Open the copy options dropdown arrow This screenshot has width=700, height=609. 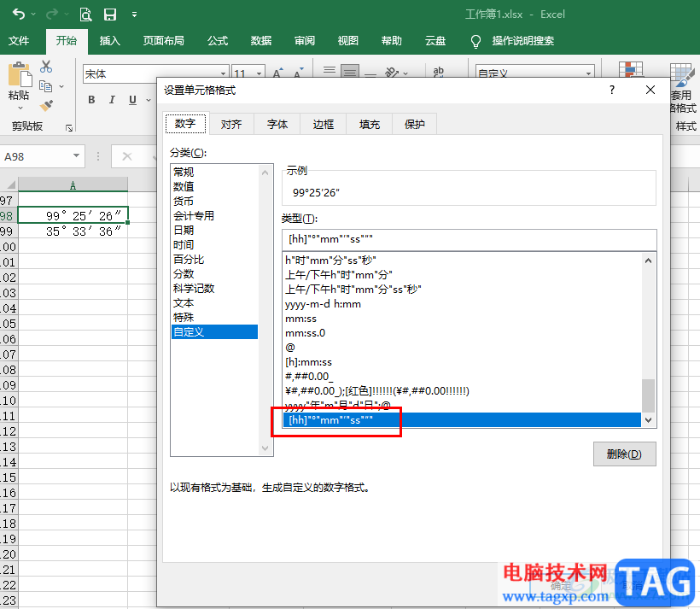tap(61, 86)
